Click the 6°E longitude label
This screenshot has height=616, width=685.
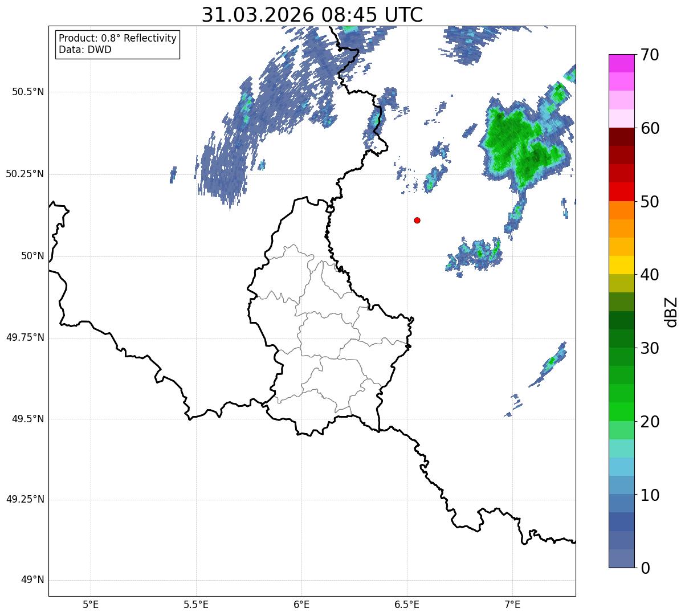pos(301,604)
